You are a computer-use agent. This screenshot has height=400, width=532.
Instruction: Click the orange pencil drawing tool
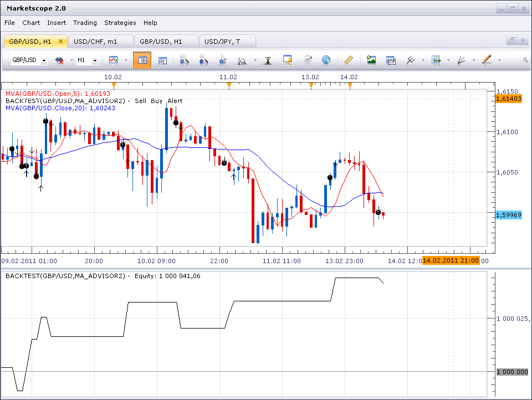(487, 60)
